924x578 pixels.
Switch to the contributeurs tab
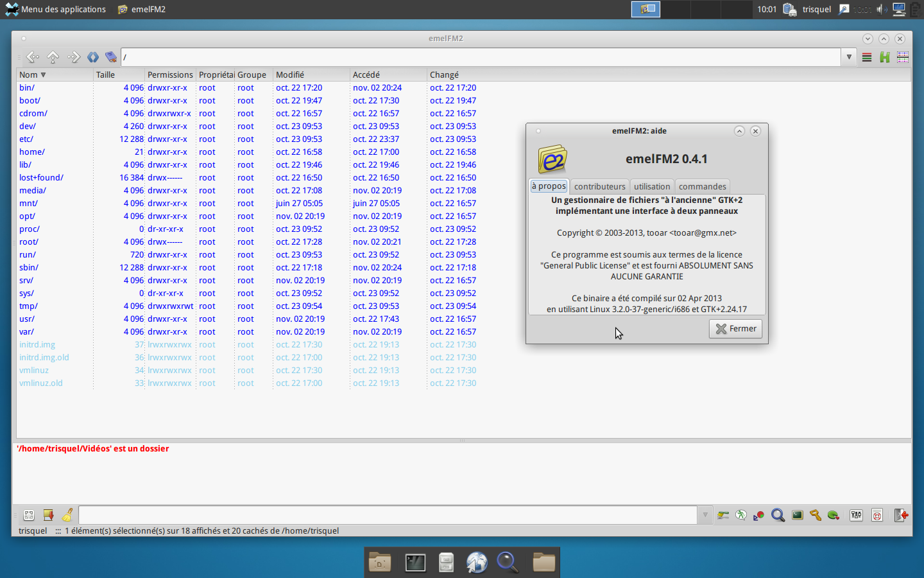click(599, 187)
